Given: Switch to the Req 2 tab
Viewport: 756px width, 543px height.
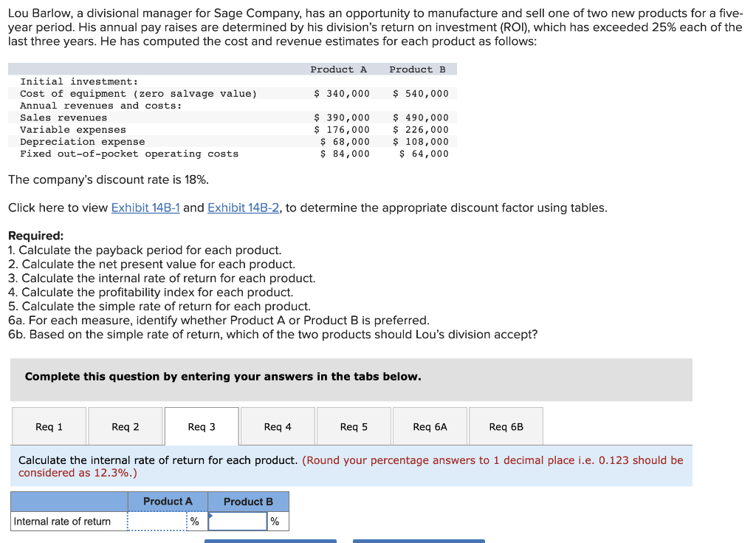Looking at the screenshot, I should click(x=125, y=426).
